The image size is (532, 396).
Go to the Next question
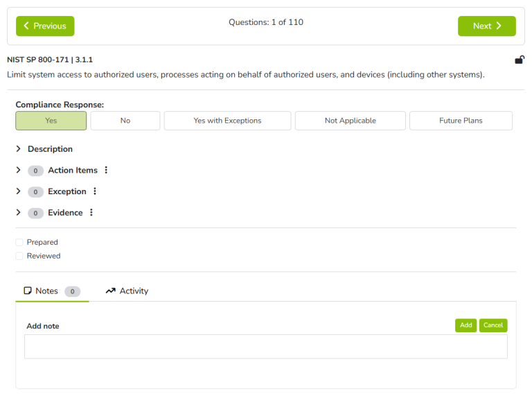(486, 26)
